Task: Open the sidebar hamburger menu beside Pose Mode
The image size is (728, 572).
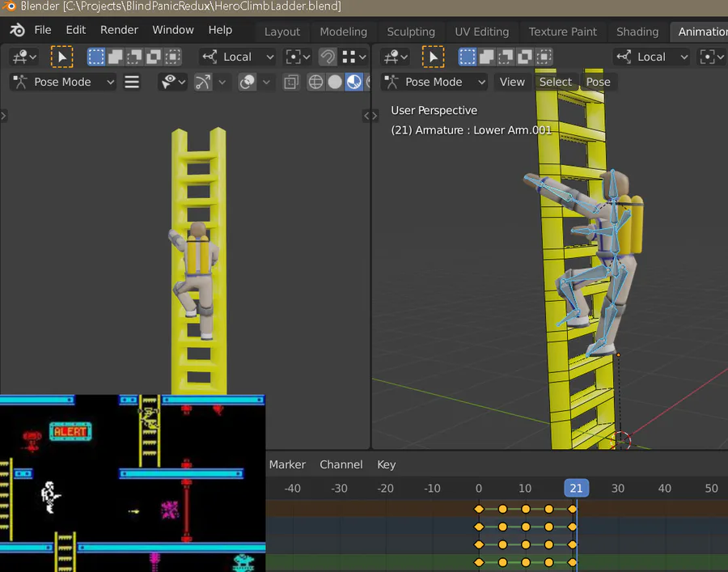Action: [132, 82]
